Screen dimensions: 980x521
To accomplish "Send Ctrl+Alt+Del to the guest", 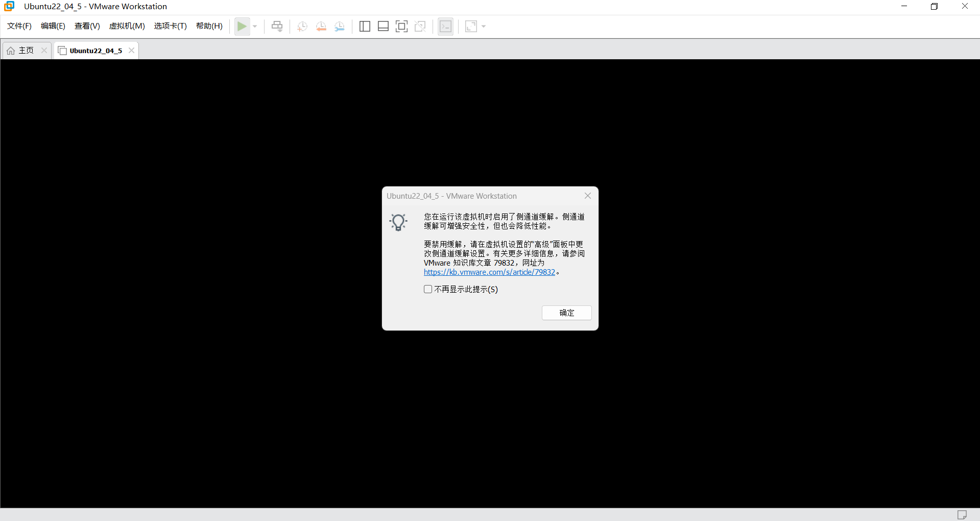I will pos(276,26).
